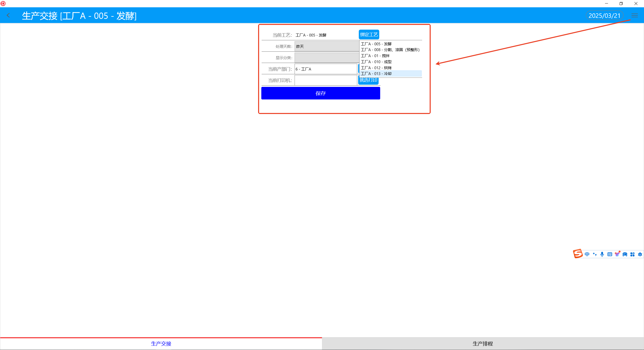
Task: Click the Sogou voice input microphone
Action: 602,254
